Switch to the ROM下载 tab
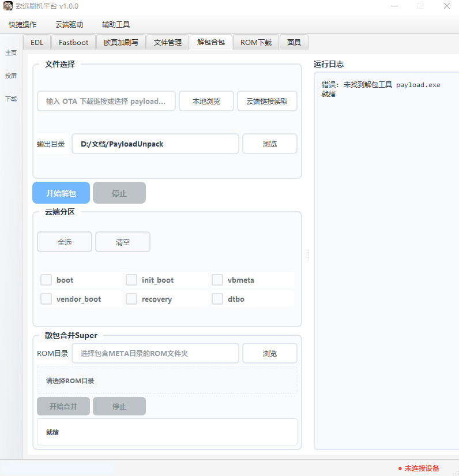This screenshot has height=476, width=459. tap(256, 42)
